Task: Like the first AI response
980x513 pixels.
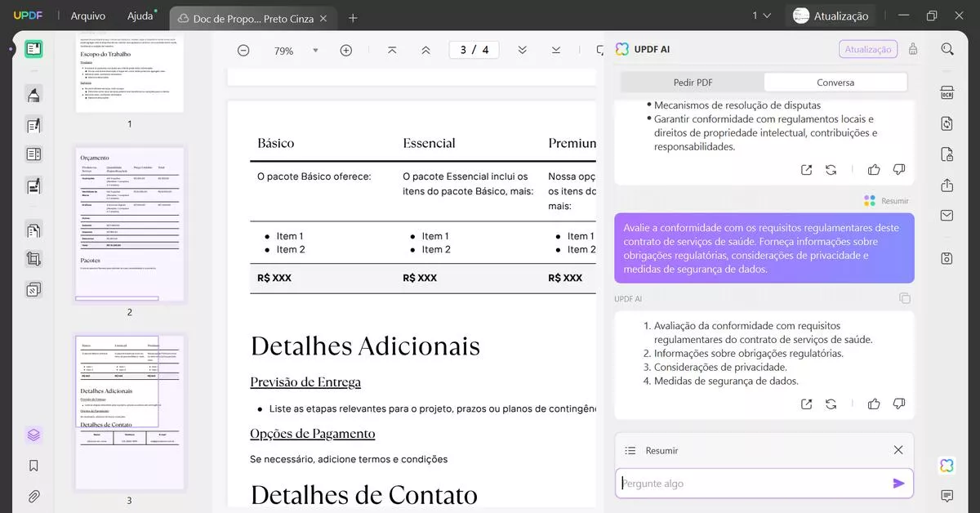Action: (874, 170)
